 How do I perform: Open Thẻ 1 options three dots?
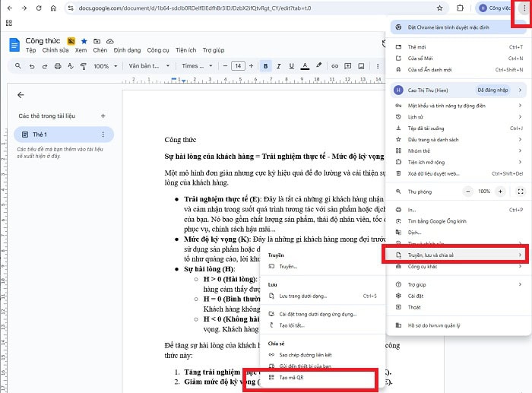tap(103, 135)
